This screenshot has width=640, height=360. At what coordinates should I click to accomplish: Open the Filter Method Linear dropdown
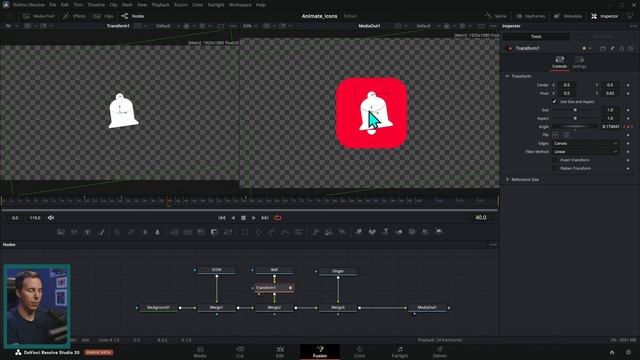585,152
